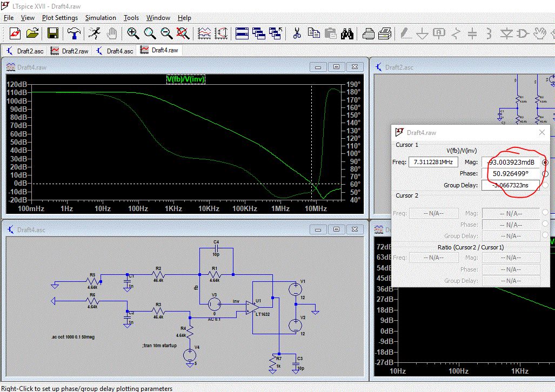Screen dimensions: 555x392
Task: Click the Find binoculars icon
Action: pyautogui.click(x=347, y=33)
